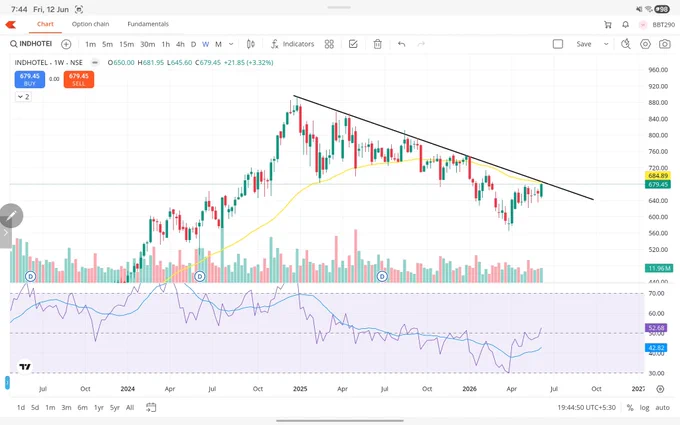Select the 4h interval

tap(180, 44)
